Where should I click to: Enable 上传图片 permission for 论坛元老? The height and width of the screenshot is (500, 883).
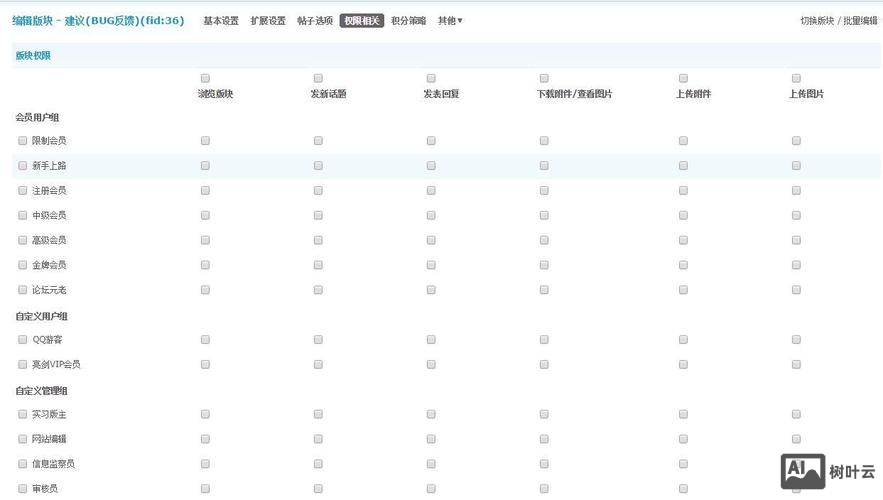coord(796,289)
